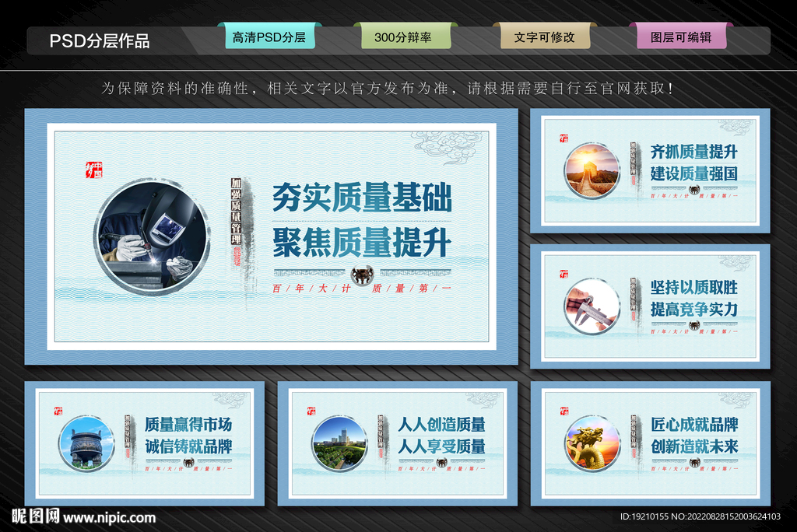Click the slogan 提高竞争实力
Image resolution: width=797 pixels, height=532 pixels.
[693, 310]
